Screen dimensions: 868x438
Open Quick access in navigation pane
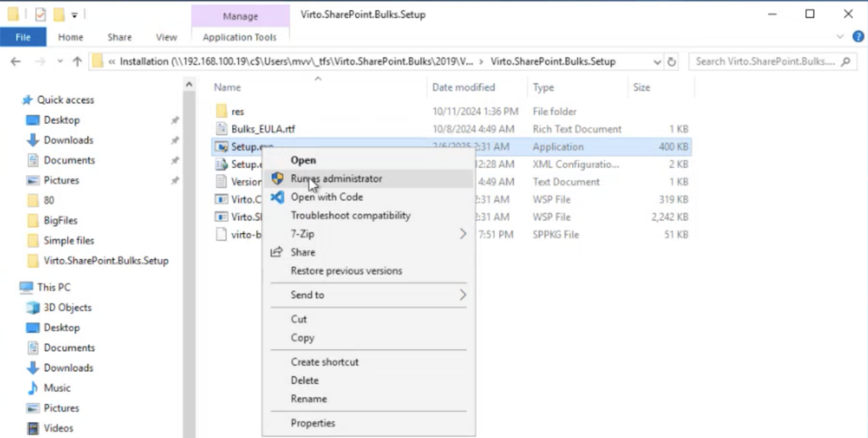coord(65,100)
